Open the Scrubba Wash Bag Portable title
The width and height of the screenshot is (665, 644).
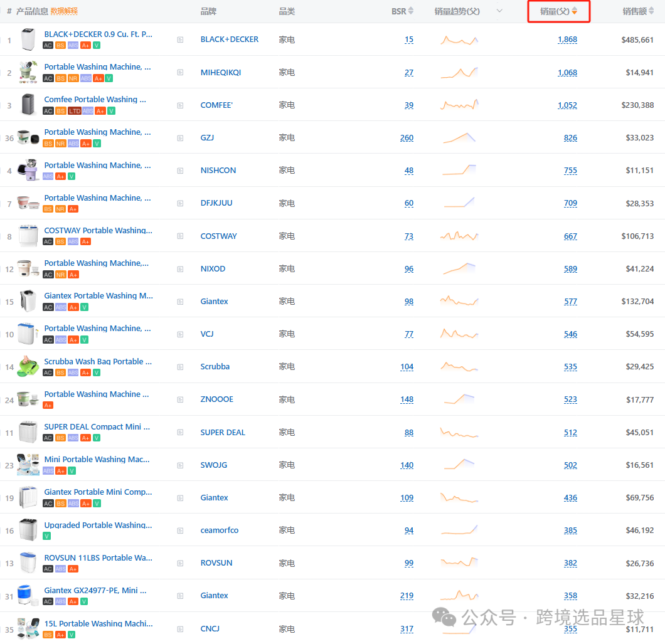[98, 362]
